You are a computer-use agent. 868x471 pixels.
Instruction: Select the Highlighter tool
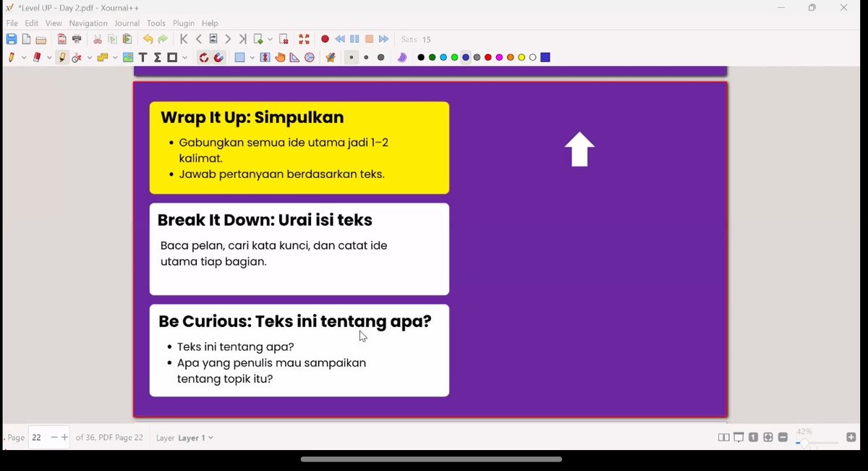62,57
